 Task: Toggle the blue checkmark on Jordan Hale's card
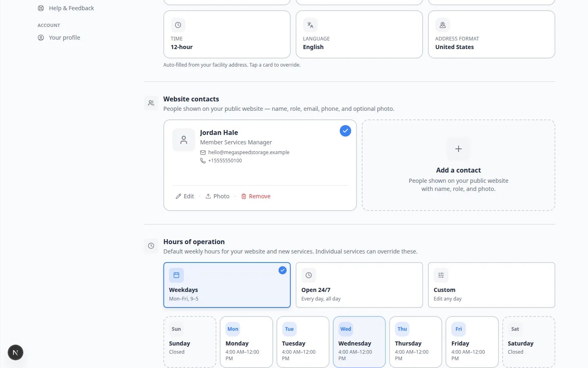coord(345,131)
